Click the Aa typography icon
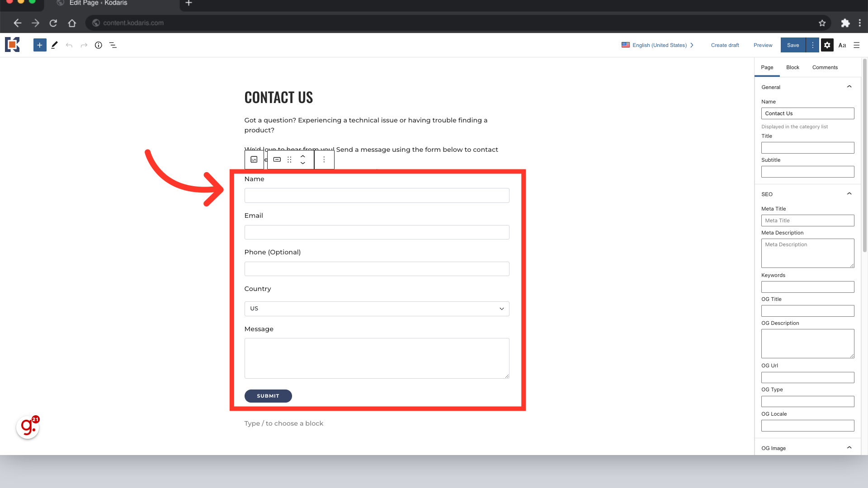 tap(842, 45)
